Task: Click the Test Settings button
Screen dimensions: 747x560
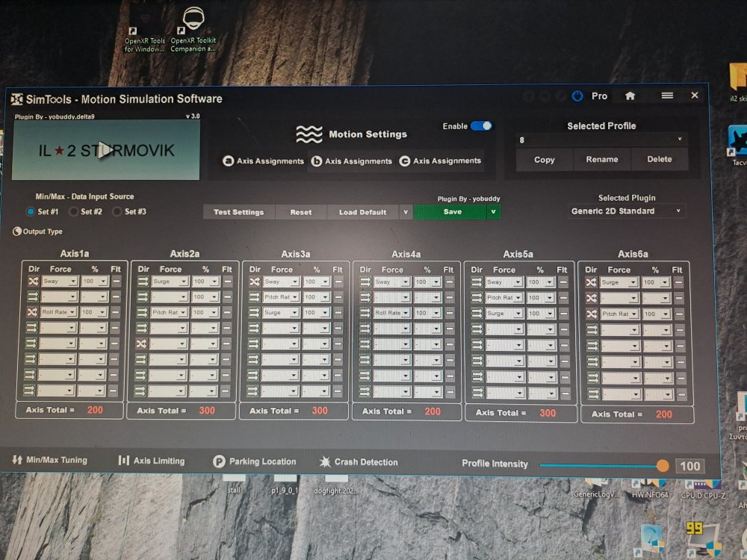Action: click(239, 212)
